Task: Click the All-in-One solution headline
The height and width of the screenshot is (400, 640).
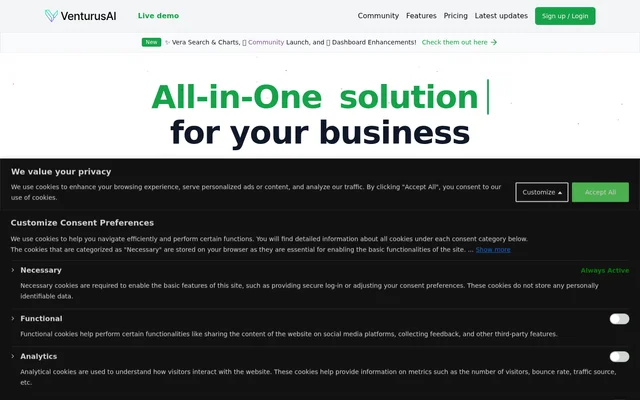Action: (315, 97)
